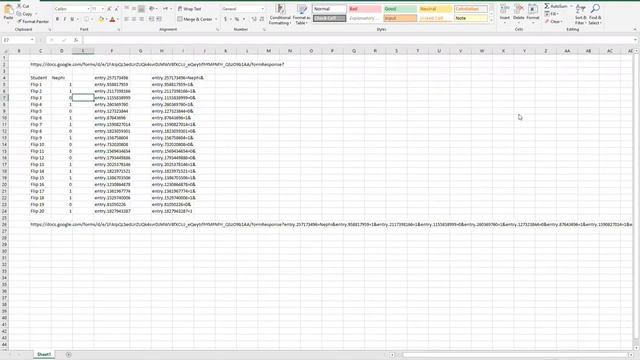
Task: Open the Font dialog launcher
Action: (x=119, y=30)
